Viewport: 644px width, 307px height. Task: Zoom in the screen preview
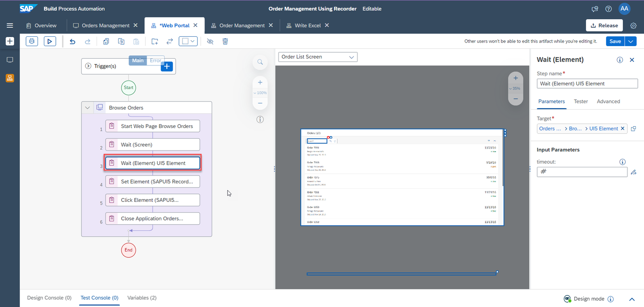516,78
